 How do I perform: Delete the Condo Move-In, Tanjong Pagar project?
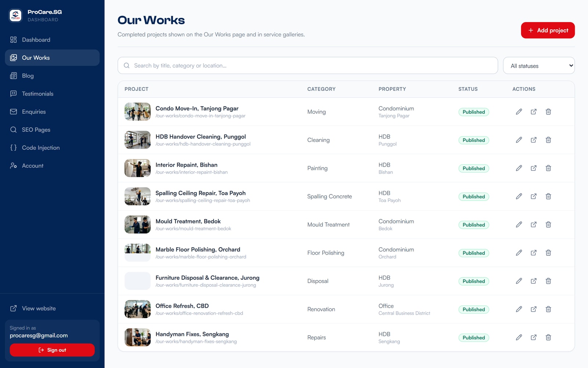[548, 112]
